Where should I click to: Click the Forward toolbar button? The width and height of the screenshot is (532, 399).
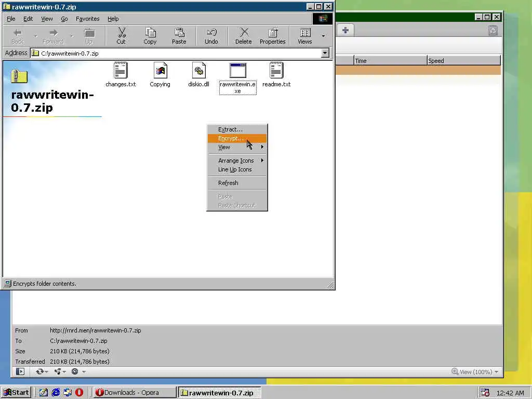tap(54, 36)
